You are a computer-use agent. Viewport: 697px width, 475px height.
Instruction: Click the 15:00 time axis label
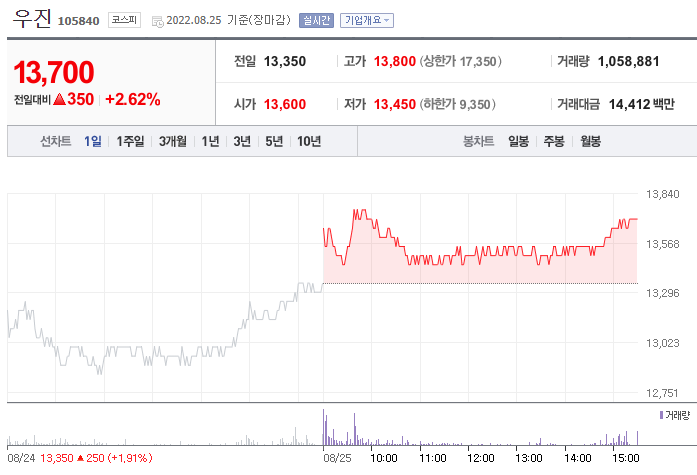coord(626,458)
